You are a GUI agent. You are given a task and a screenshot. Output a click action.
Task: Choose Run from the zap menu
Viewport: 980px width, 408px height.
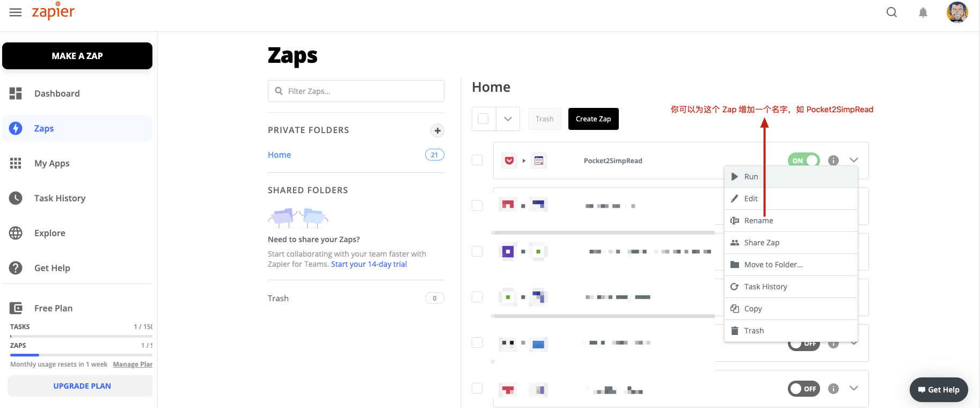[x=791, y=177]
